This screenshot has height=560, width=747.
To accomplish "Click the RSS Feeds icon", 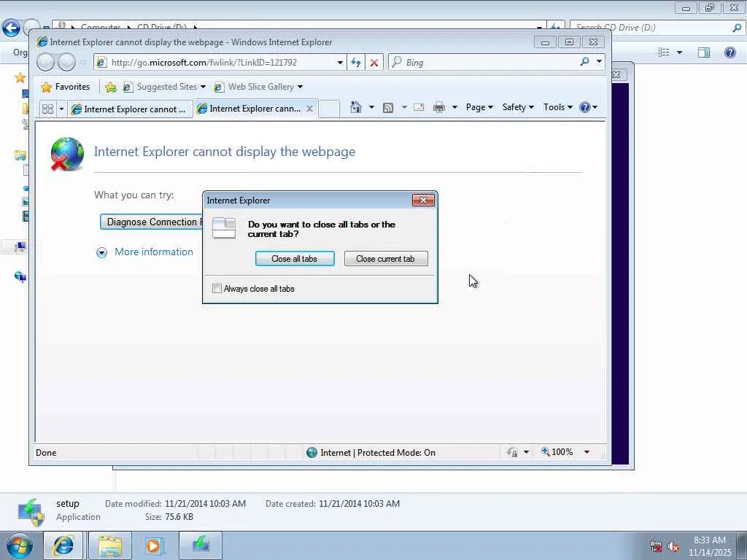I will pos(388,108).
